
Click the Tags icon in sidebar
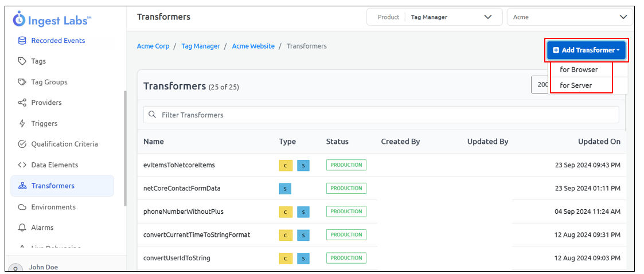coord(22,61)
